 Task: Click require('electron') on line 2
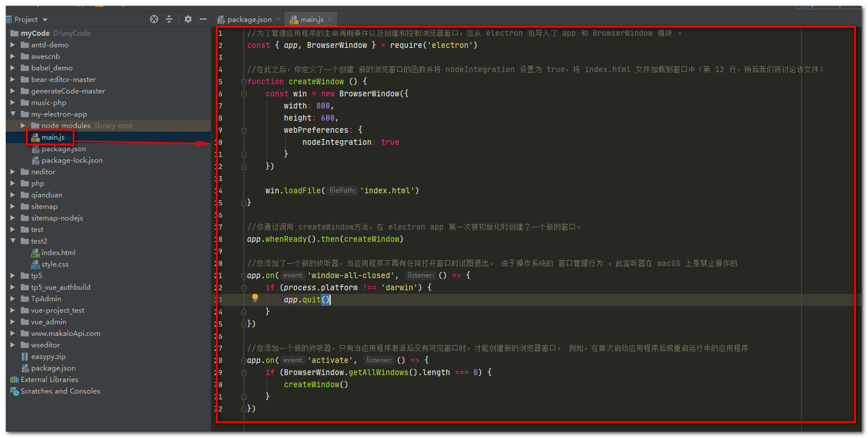tap(433, 45)
